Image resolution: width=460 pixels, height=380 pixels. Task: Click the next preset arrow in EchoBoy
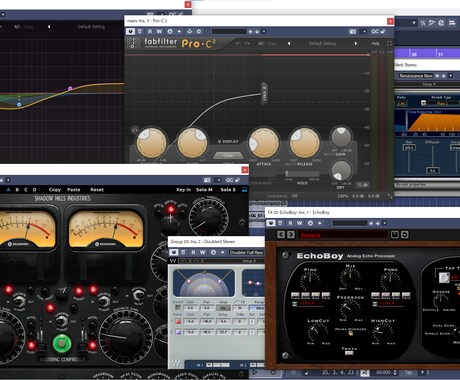click(291, 235)
